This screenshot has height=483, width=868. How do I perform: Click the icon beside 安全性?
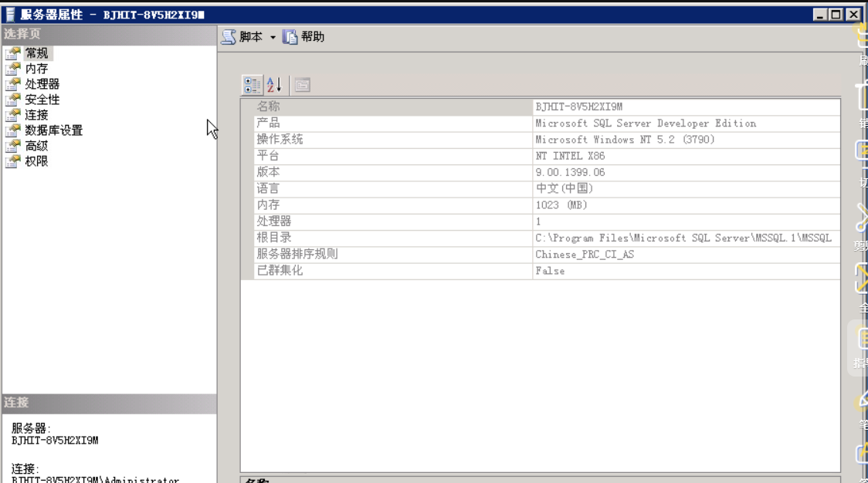tap(12, 100)
